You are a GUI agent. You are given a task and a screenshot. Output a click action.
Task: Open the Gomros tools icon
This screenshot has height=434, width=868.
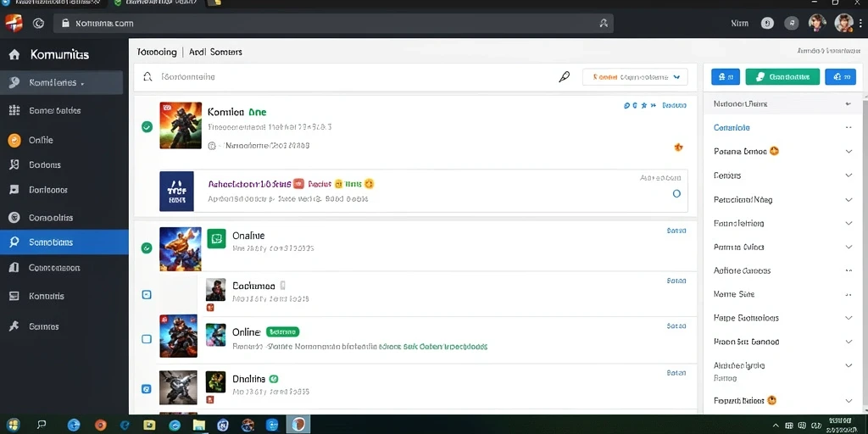click(x=14, y=326)
